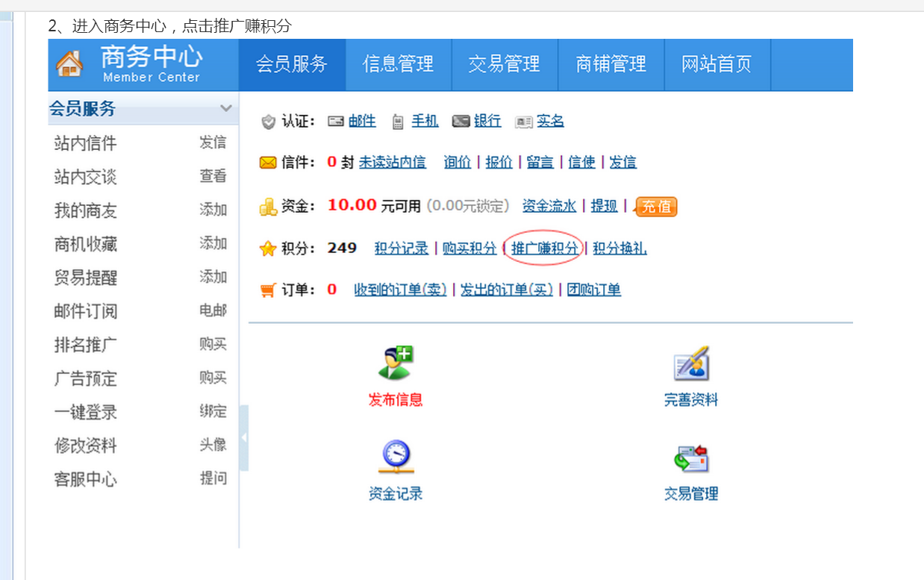The image size is (924, 580).
Task: Click the orange 充值 recharge button
Action: click(656, 207)
